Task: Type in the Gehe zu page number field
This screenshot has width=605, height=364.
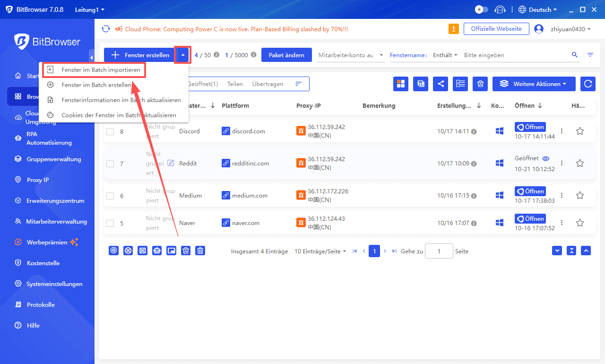Action: (439, 251)
